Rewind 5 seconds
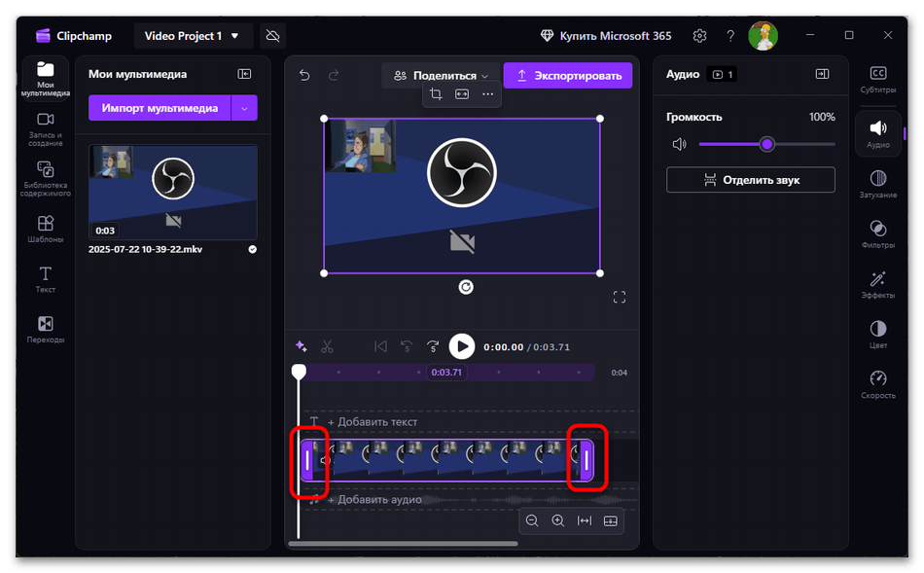Screen dimensions: 924x573 click(x=407, y=346)
